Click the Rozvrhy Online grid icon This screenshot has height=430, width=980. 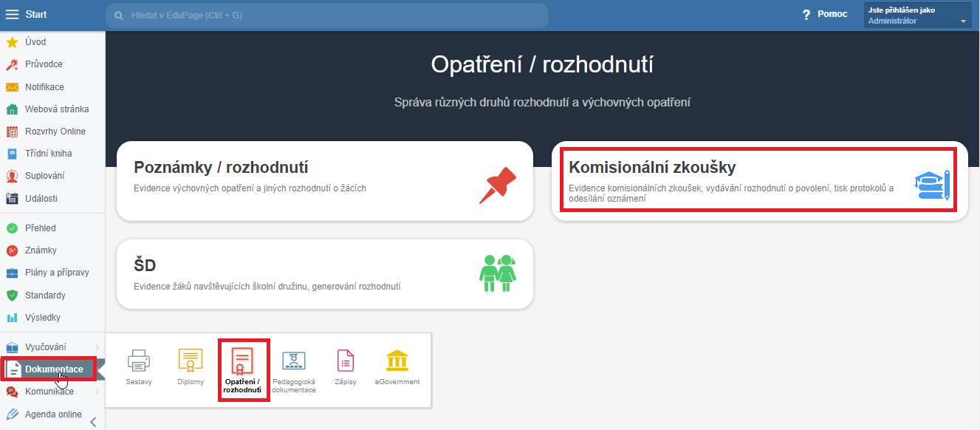pos(12,132)
